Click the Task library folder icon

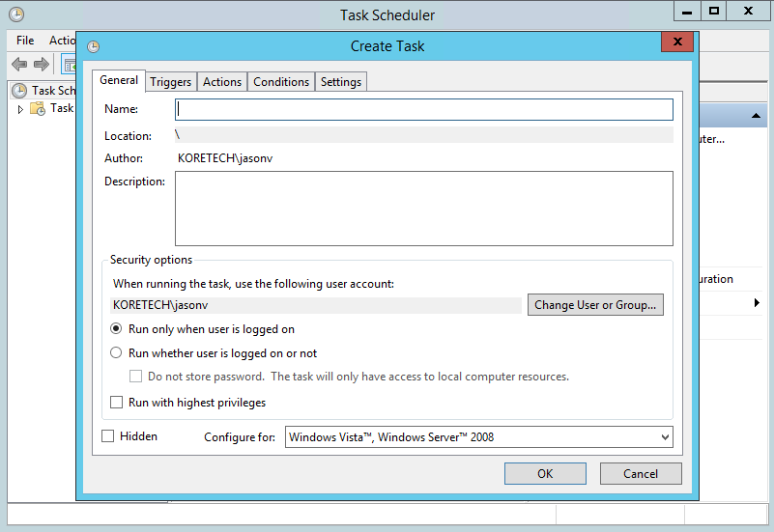(38, 108)
